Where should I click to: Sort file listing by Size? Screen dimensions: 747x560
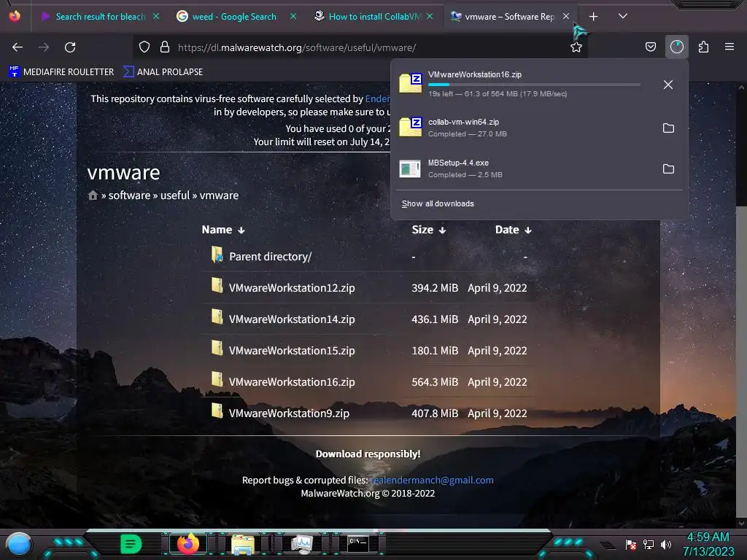(x=428, y=230)
